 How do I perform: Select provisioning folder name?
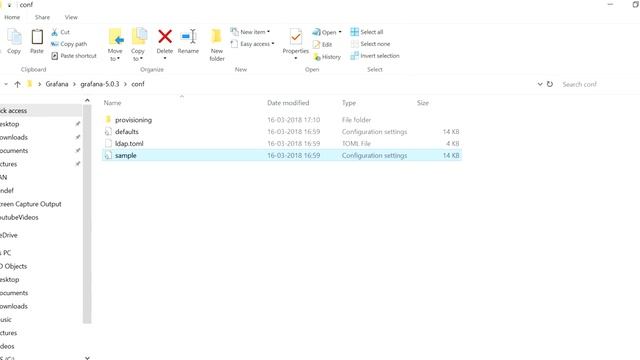coord(133,120)
